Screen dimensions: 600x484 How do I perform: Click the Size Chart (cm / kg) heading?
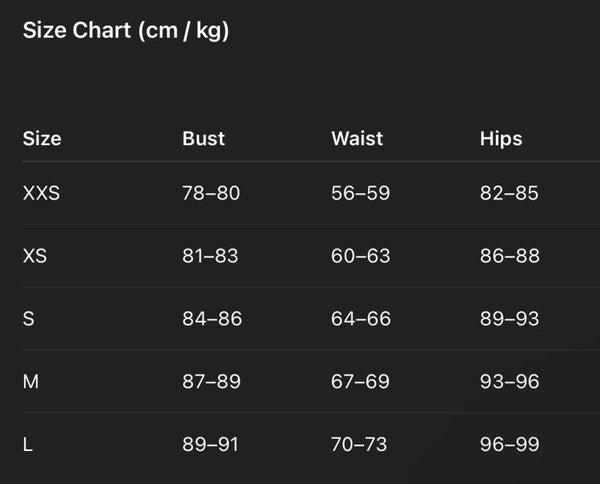click(x=126, y=30)
